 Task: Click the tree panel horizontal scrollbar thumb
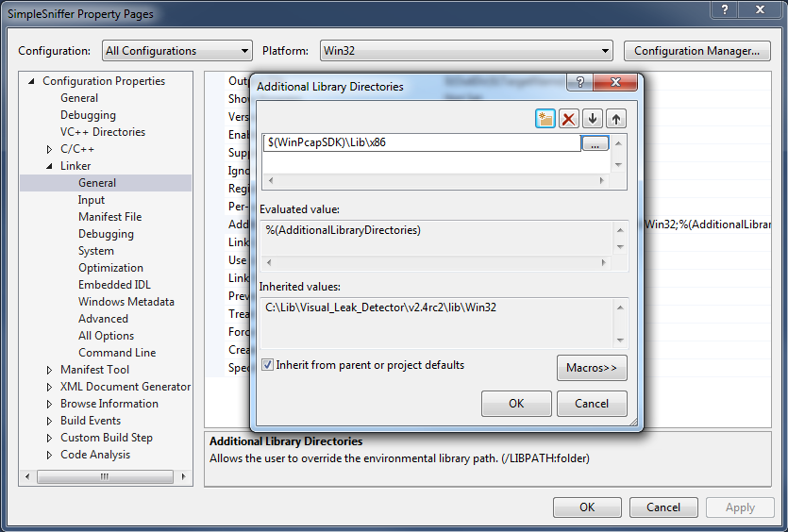click(x=105, y=476)
